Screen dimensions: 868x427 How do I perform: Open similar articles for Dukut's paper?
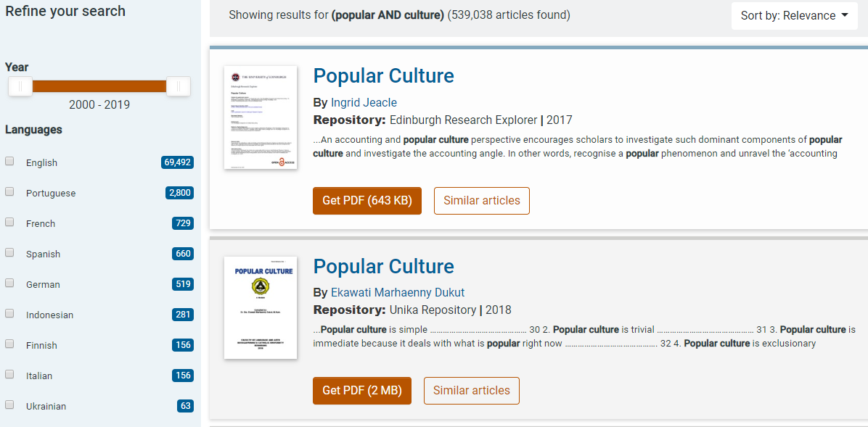click(x=471, y=391)
